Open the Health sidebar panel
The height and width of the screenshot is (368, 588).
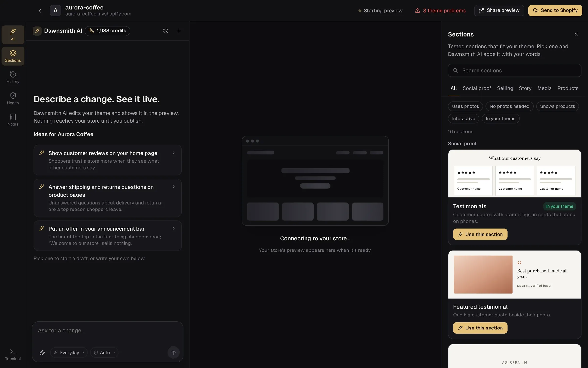coord(13,99)
